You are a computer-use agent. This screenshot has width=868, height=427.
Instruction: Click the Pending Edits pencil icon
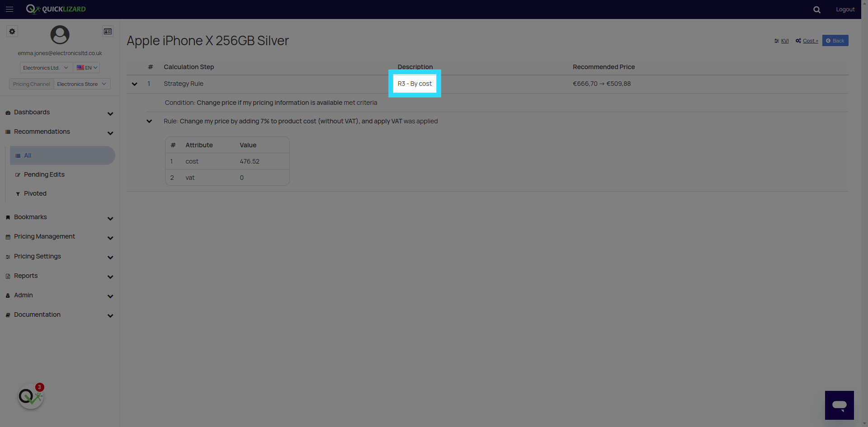pyautogui.click(x=18, y=175)
